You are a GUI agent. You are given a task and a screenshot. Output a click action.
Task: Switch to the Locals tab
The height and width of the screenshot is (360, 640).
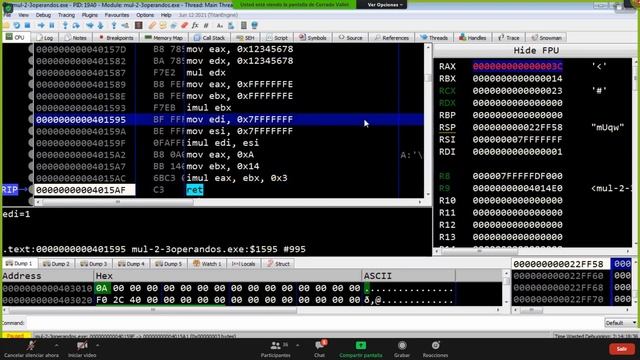(244, 264)
